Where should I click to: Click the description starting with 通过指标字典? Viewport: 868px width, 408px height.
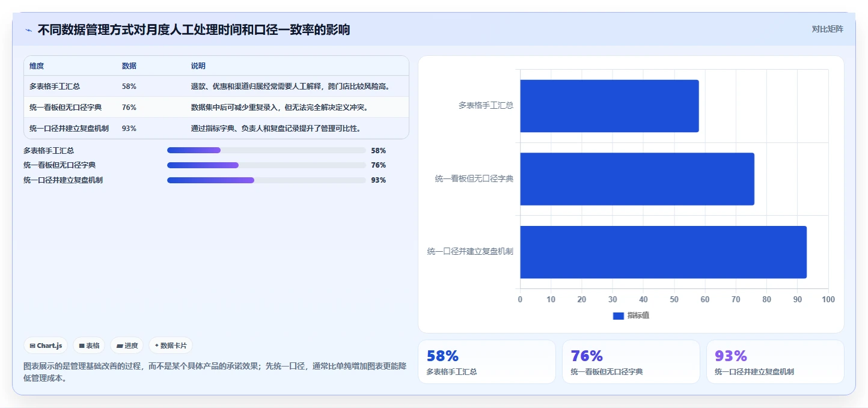[276, 129]
